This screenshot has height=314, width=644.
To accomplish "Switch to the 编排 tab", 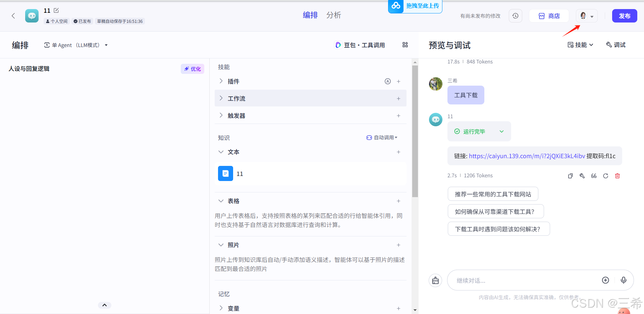I will 310,15.
